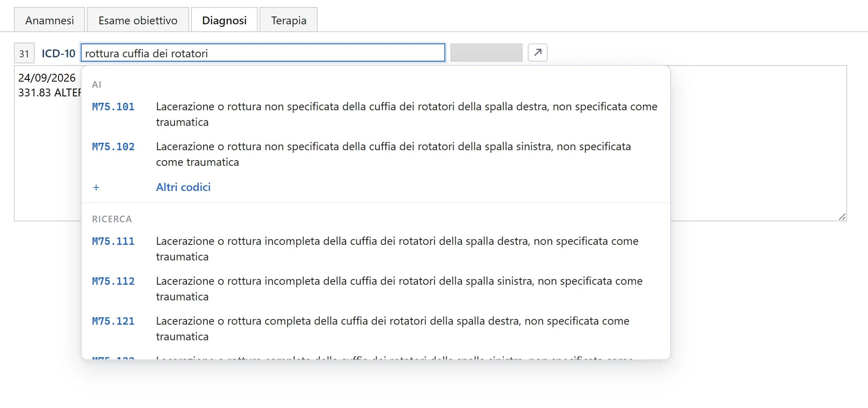
Task: Switch to the Esame obiettivo tab
Action: [138, 20]
